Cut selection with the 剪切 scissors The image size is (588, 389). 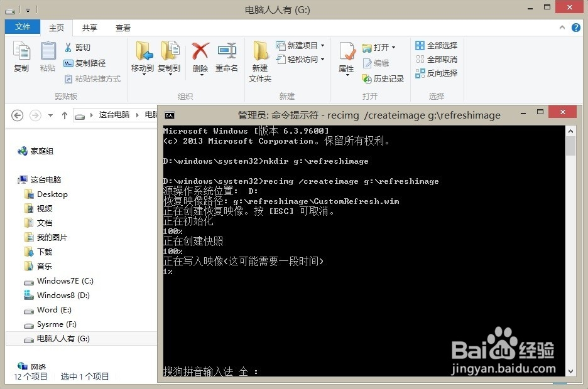tap(77, 48)
